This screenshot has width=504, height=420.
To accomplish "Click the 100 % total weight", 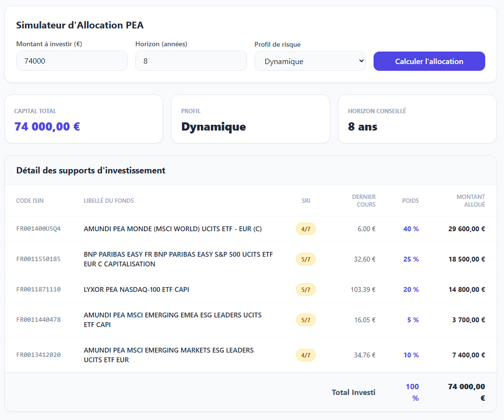I will (413, 393).
